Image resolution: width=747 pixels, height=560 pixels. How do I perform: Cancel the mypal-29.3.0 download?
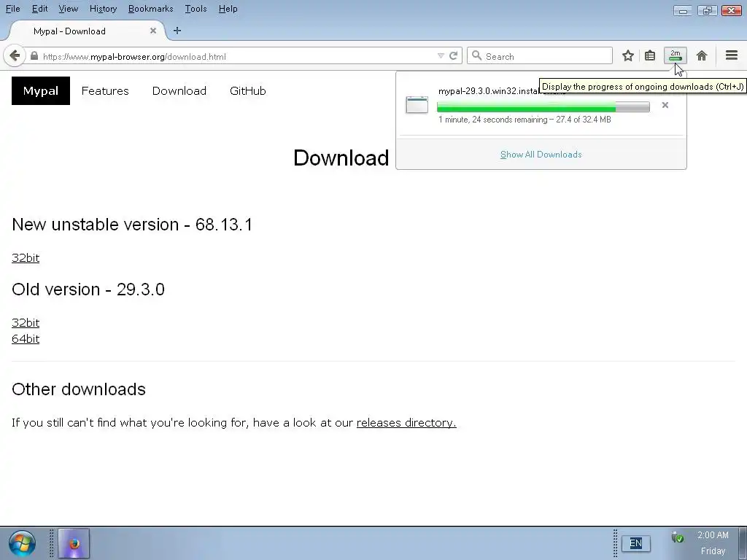665,105
